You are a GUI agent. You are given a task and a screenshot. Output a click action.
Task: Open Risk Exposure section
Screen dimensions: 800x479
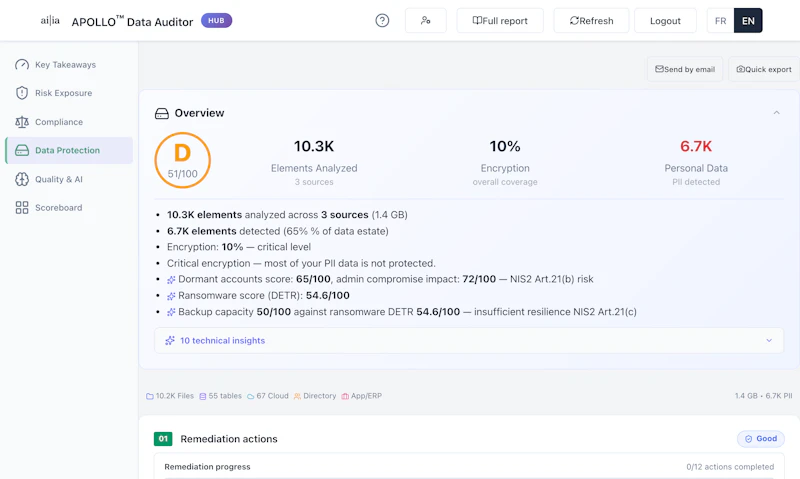tap(69, 93)
